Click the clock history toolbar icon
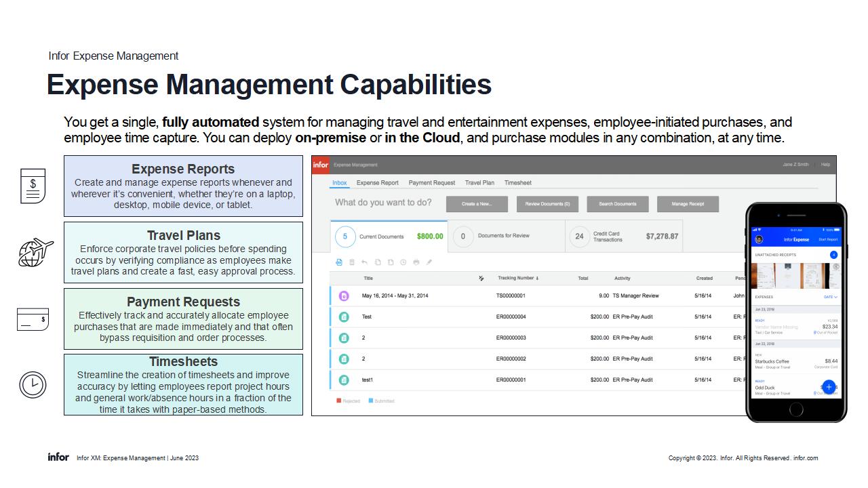This screenshot has height=488, width=868. pyautogui.click(x=403, y=262)
